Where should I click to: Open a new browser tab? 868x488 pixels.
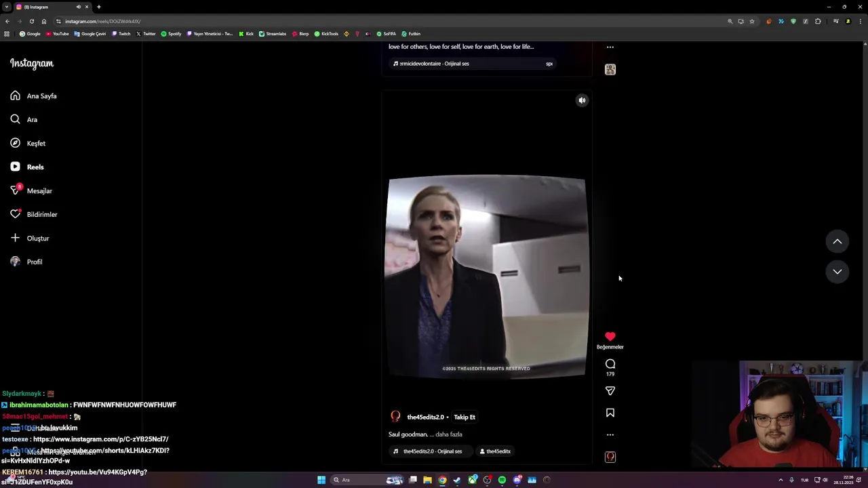99,7
